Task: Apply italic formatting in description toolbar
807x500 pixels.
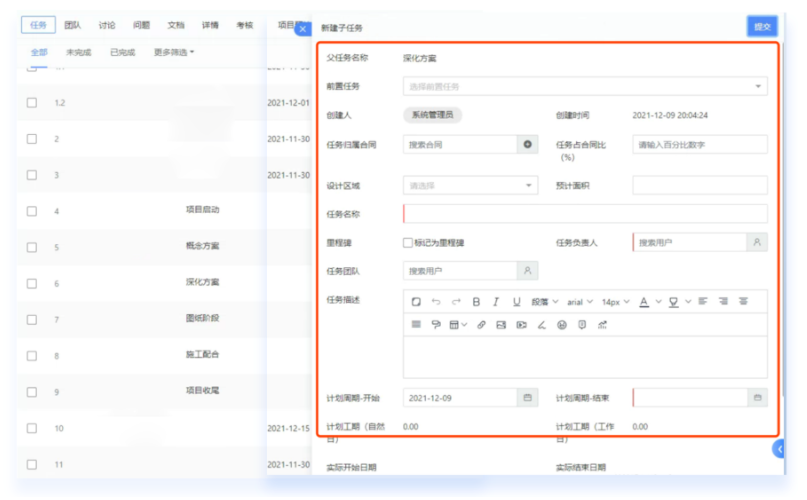Action: [x=496, y=302]
